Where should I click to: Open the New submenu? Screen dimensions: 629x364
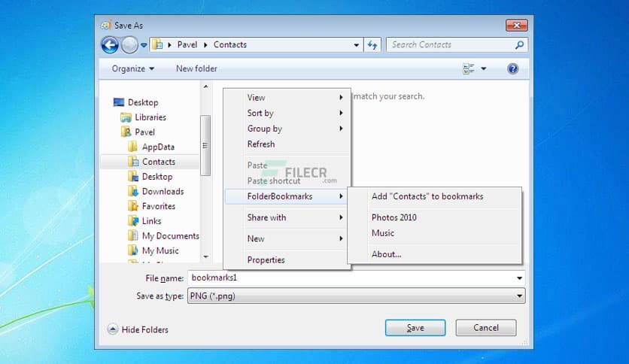pyautogui.click(x=287, y=239)
